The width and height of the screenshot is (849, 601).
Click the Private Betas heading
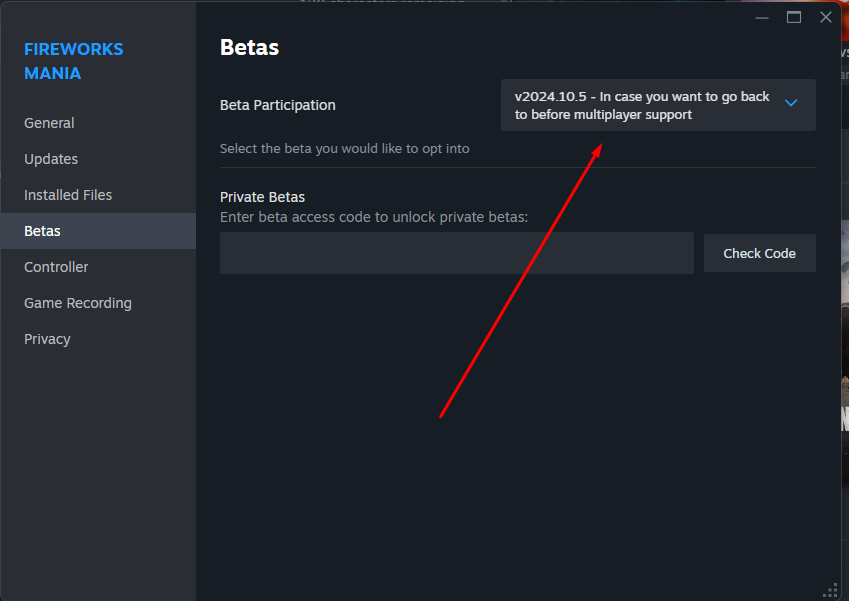click(x=262, y=196)
